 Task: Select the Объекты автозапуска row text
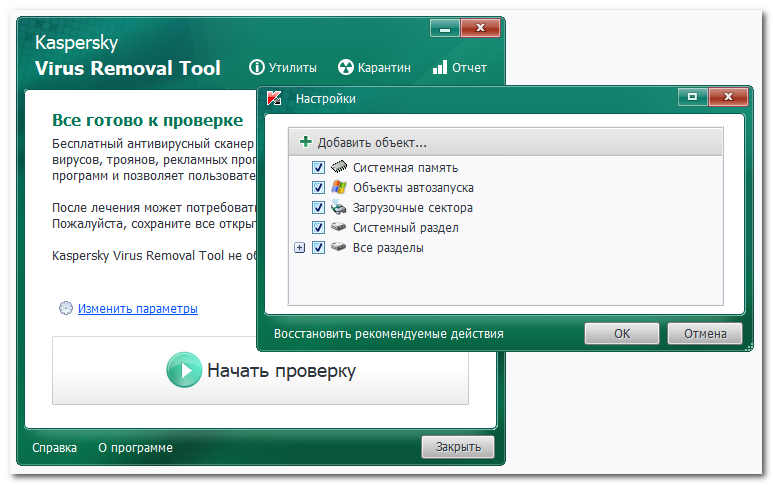pyautogui.click(x=413, y=187)
